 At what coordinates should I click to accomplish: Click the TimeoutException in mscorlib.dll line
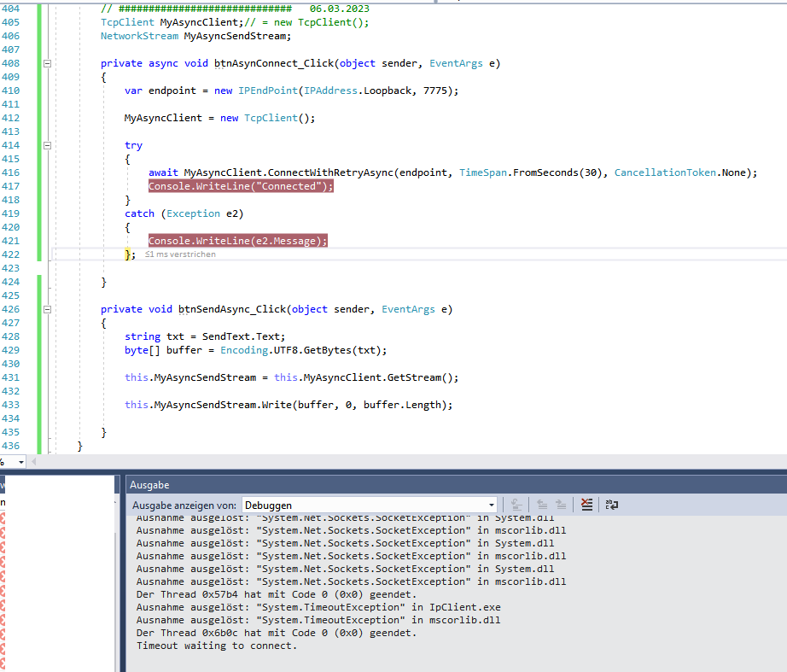(318, 620)
